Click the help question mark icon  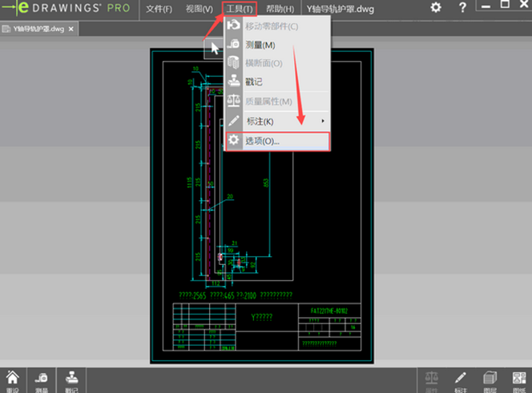pyautogui.click(x=462, y=7)
